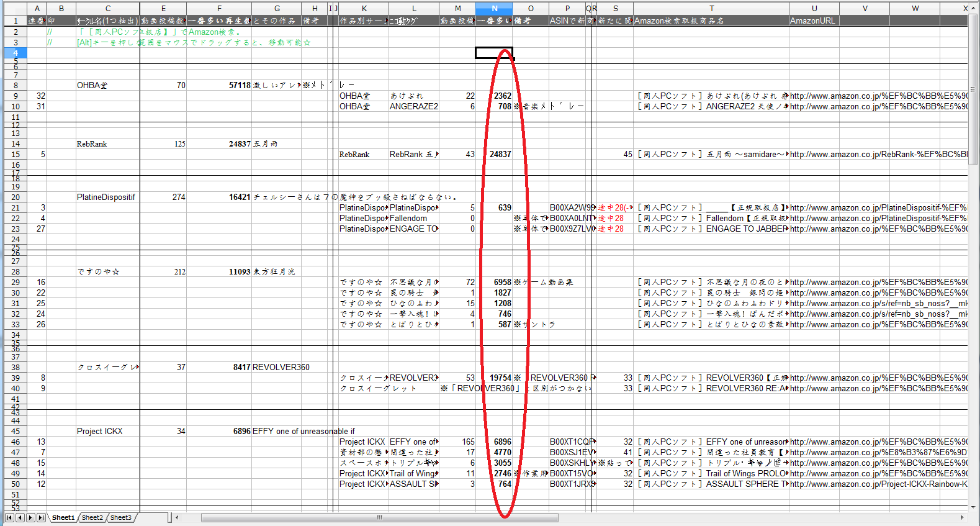Select column C by its header
980x526 pixels.
[x=108, y=9]
